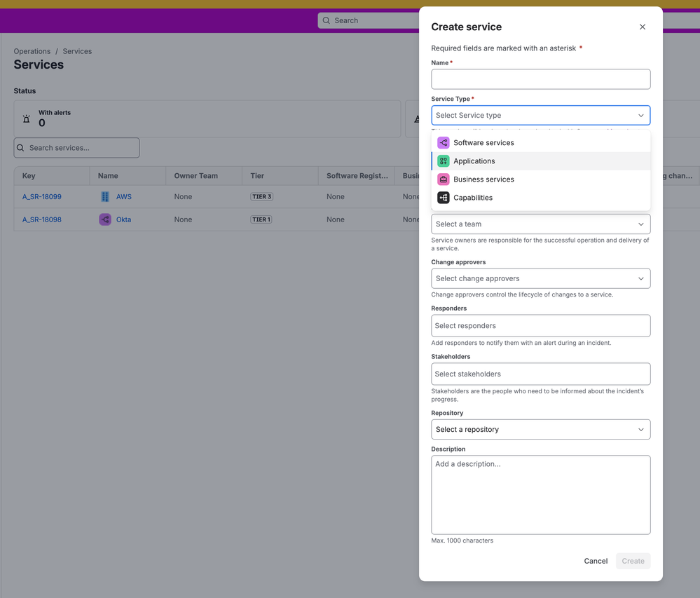The image size is (700, 598).
Task: Open the A_SR-18099 service key link
Action: [42, 196]
